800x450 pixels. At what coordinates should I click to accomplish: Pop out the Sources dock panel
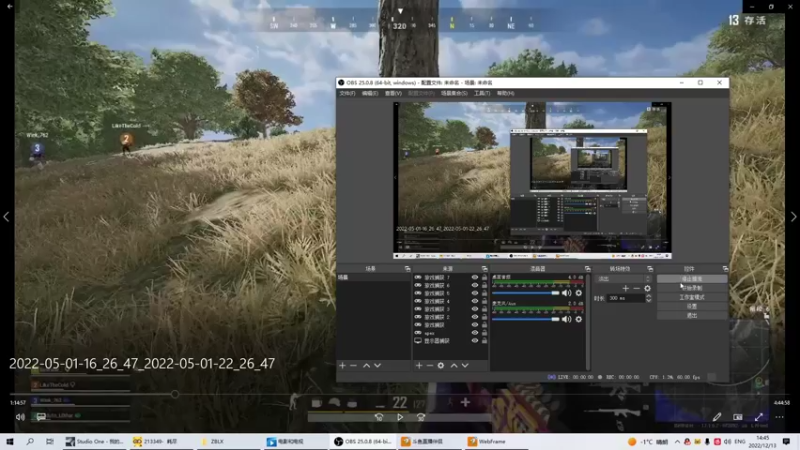484,268
